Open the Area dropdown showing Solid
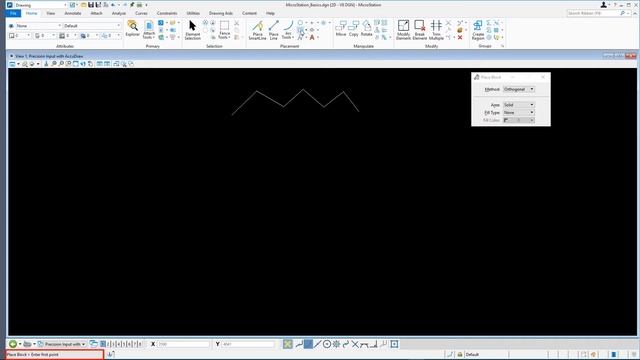 coord(519,105)
